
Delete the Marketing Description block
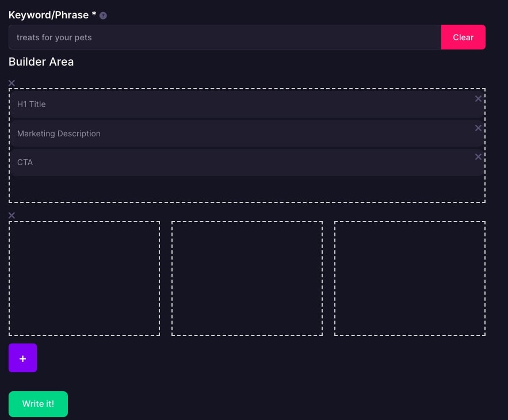(478, 128)
